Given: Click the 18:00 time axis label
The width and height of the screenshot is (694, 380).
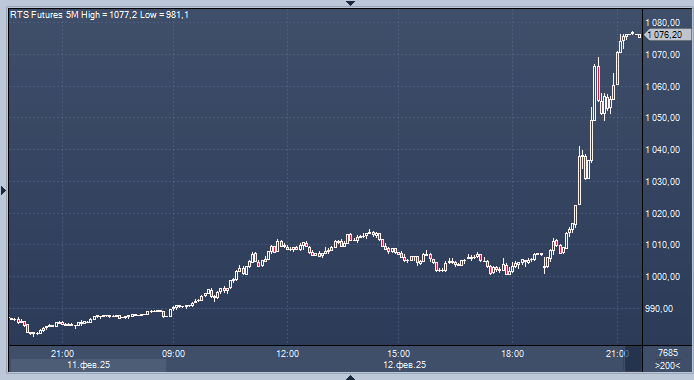Looking at the screenshot, I should (513, 353).
